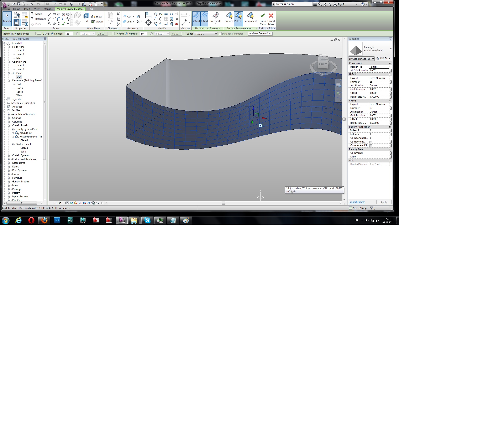Click the view's horizontal scrollbar thumb

click(x=223, y=203)
